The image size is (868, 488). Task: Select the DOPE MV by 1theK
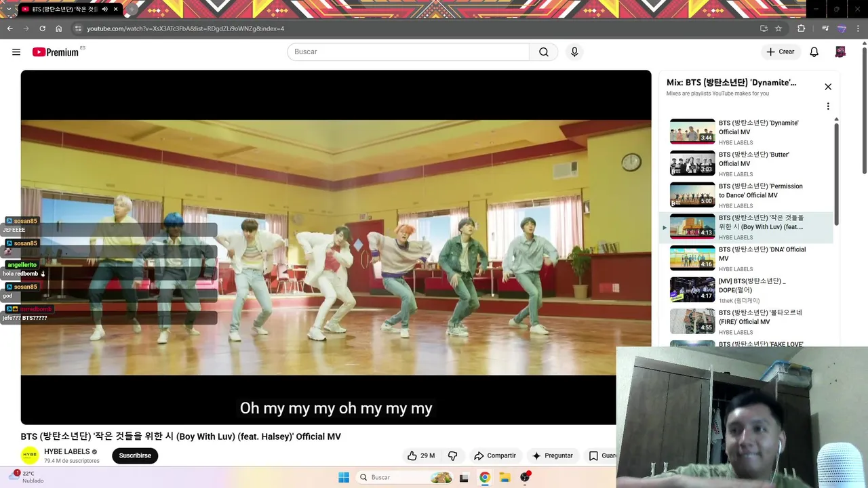click(746, 290)
